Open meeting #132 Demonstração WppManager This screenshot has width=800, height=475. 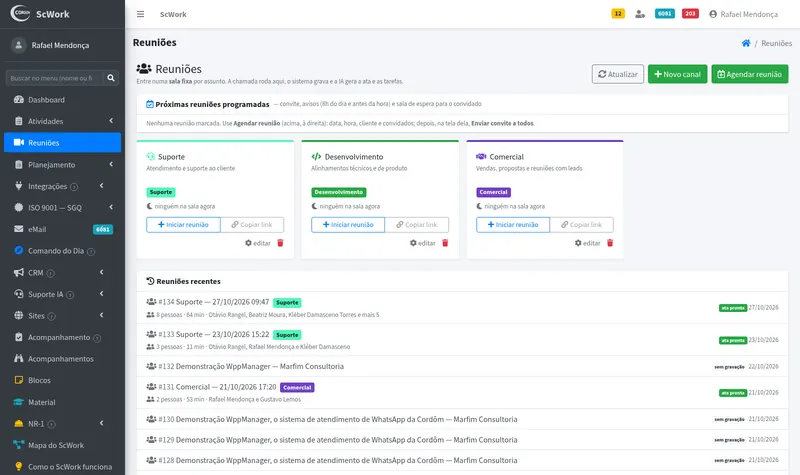(x=462, y=366)
